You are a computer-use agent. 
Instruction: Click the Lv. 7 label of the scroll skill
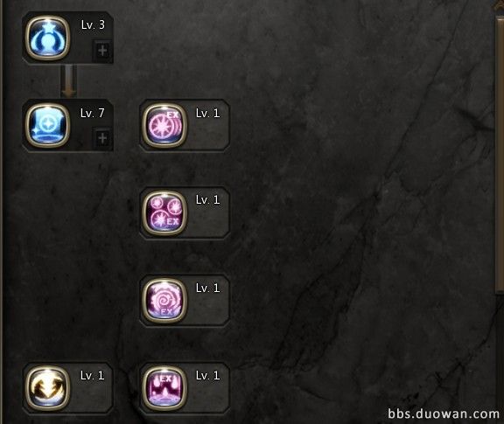[x=92, y=113]
